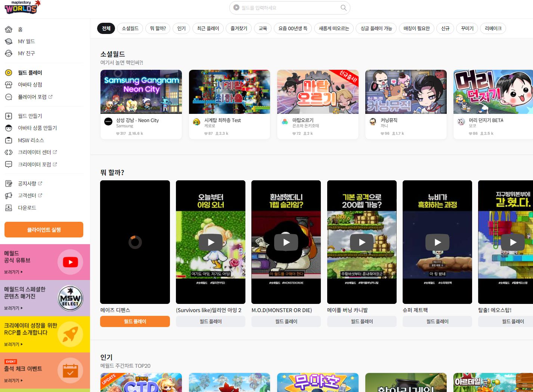
Task: Open the 시계탑 최하층 Test thumbnail
Action: pyautogui.click(x=229, y=92)
